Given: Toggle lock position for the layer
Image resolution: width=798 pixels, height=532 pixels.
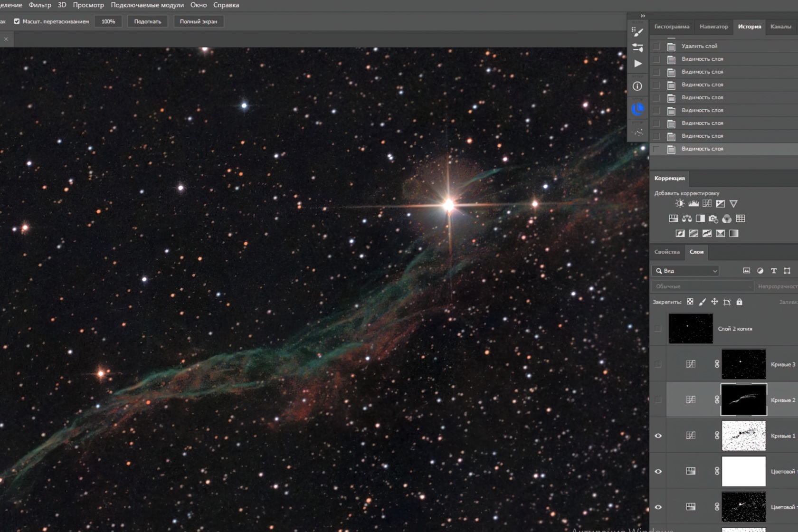Looking at the screenshot, I should (714, 302).
